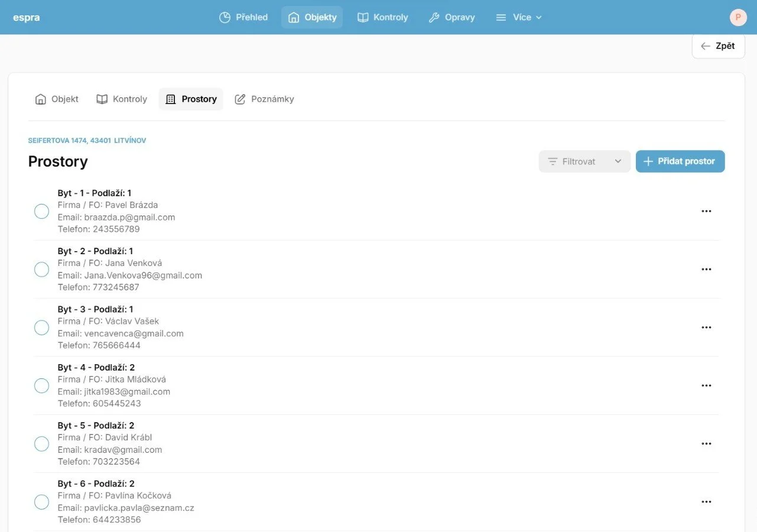Open the three-dot menu for Jitka Mládková
The width and height of the screenshot is (757, 532).
706,385
